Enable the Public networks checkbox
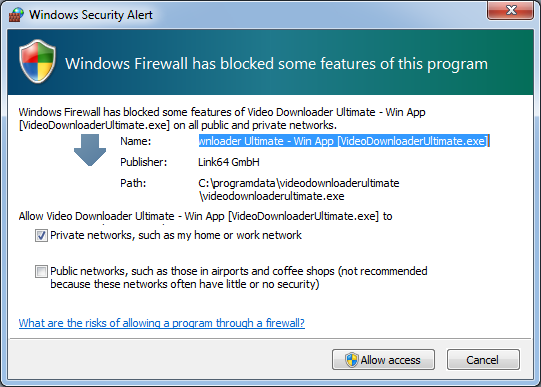This screenshot has width=541, height=387. click(41, 271)
